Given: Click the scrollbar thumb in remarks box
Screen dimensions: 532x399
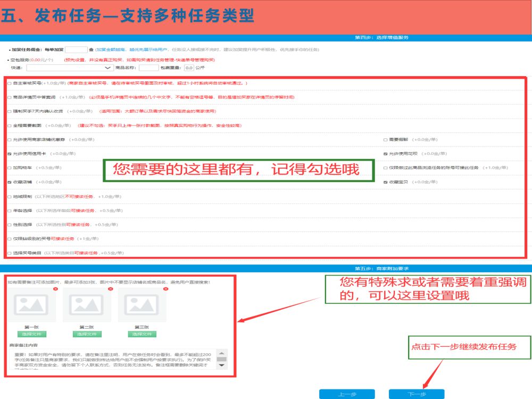Looking at the screenshot, I should (221, 359).
